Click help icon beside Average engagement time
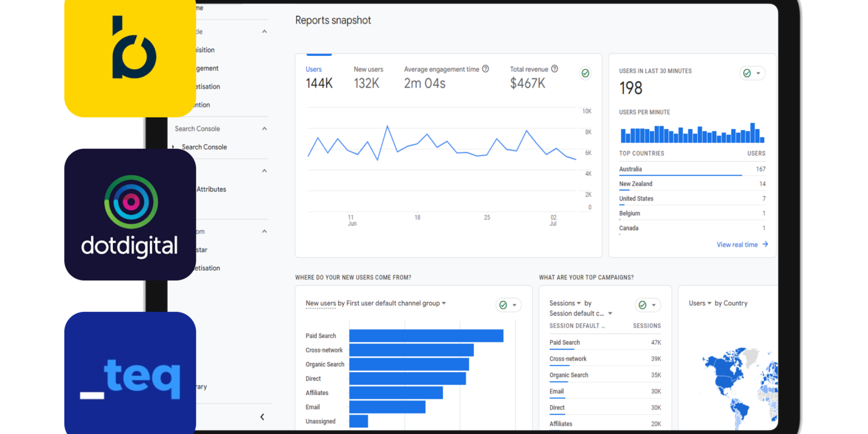Image resolution: width=868 pixels, height=434 pixels. click(486, 69)
